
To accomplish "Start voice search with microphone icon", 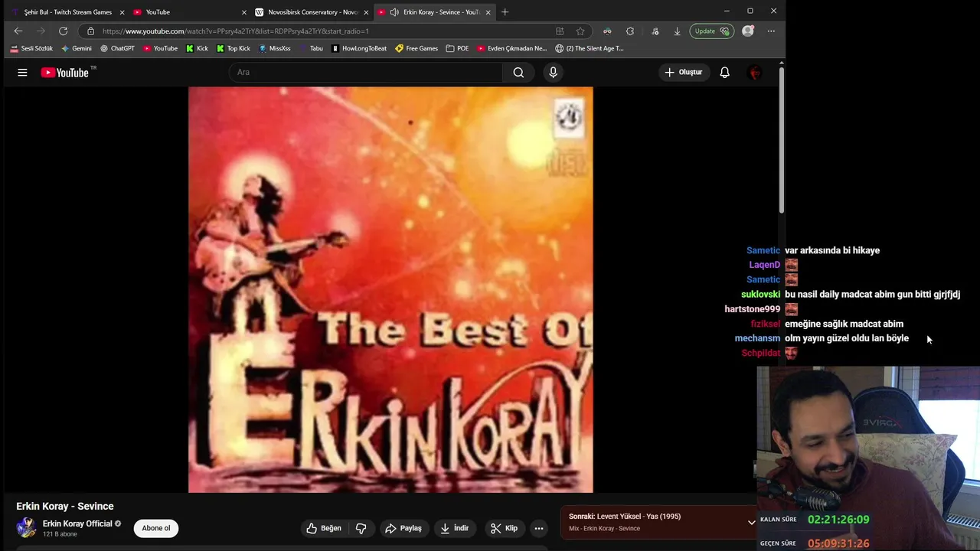I will 553,73.
